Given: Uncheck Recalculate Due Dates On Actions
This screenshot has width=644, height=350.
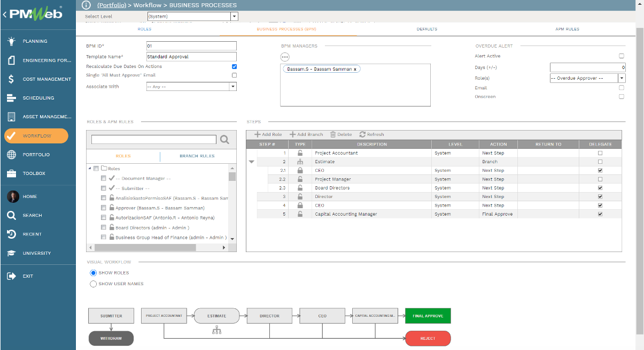Looking at the screenshot, I should (234, 66).
